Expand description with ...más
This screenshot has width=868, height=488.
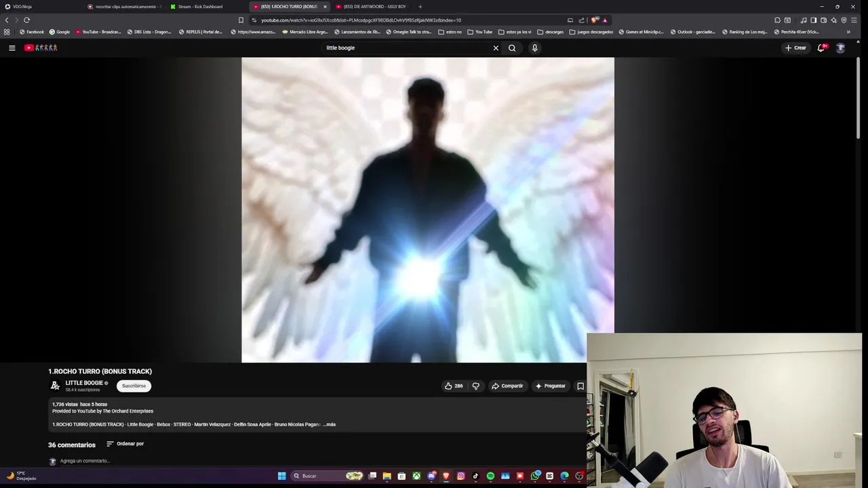[329, 424]
